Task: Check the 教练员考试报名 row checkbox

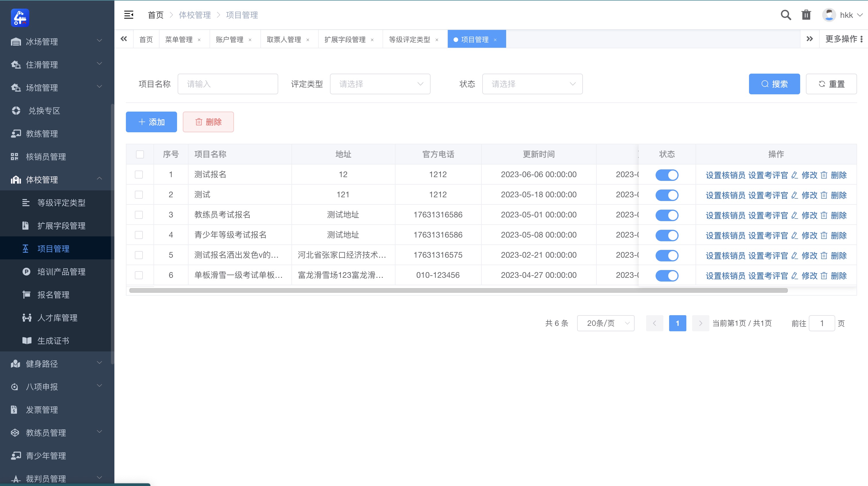Action: 139,215
